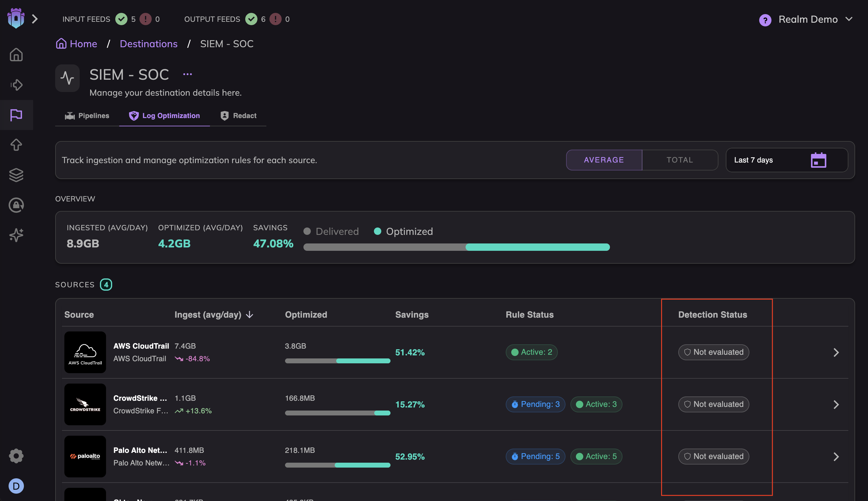Click the Sources count badge showing 4
Image resolution: width=868 pixels, height=501 pixels.
(x=106, y=285)
